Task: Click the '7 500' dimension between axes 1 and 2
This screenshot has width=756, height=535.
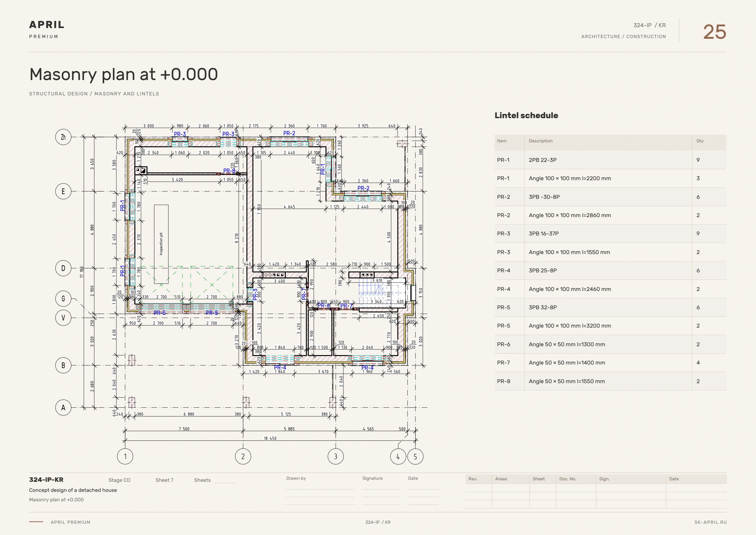Action: (x=184, y=429)
